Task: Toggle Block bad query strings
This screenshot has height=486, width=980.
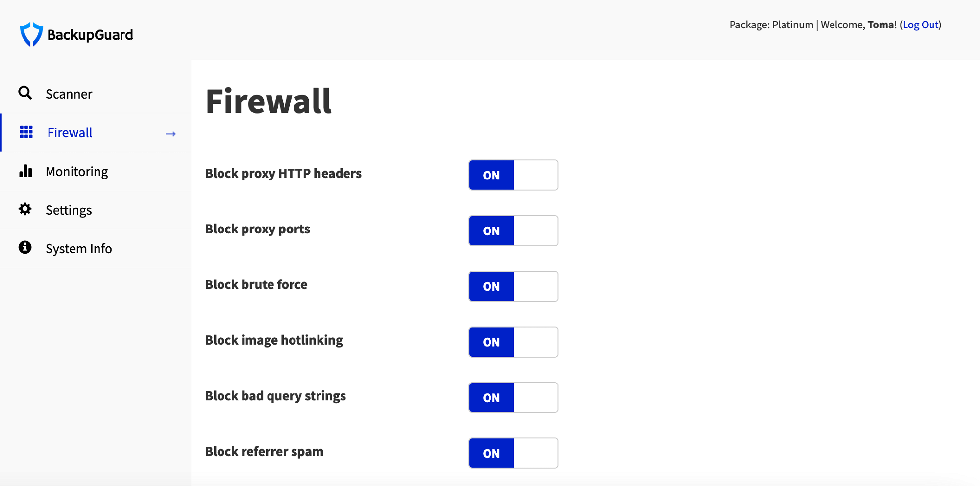Action: pos(513,398)
